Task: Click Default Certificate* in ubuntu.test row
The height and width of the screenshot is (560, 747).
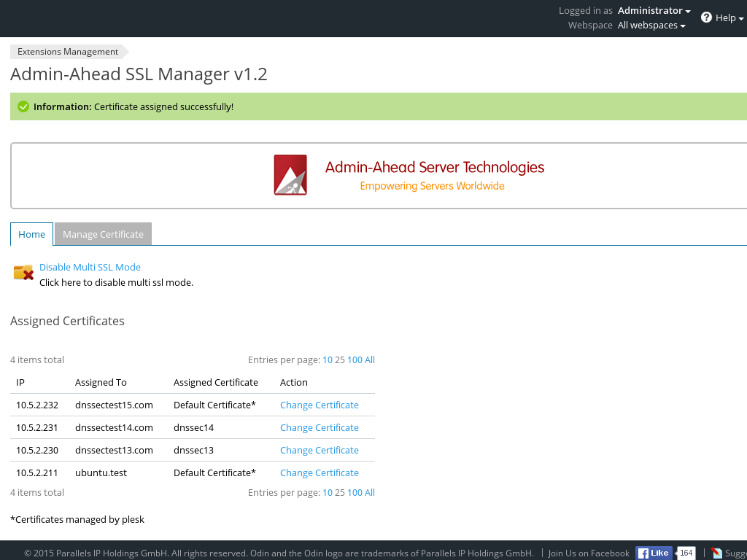Action: coord(215,472)
